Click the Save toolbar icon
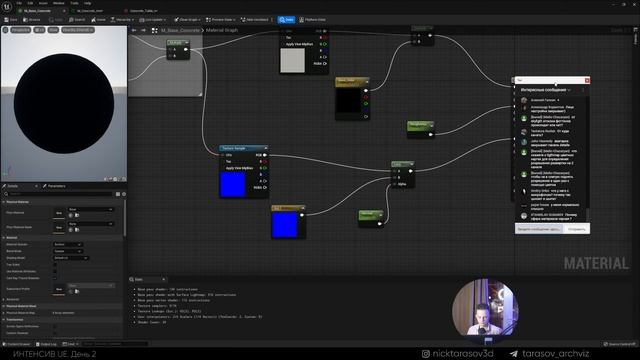The image size is (640, 360). [11, 20]
